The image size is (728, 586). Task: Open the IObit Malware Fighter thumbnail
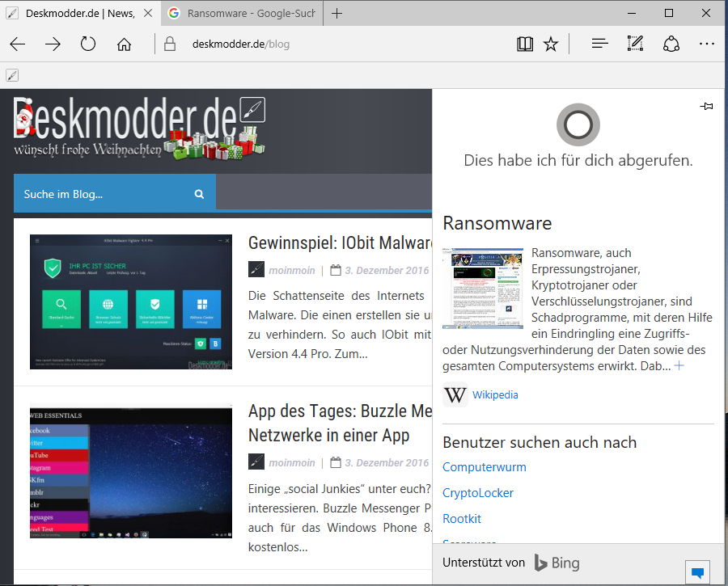click(x=131, y=301)
